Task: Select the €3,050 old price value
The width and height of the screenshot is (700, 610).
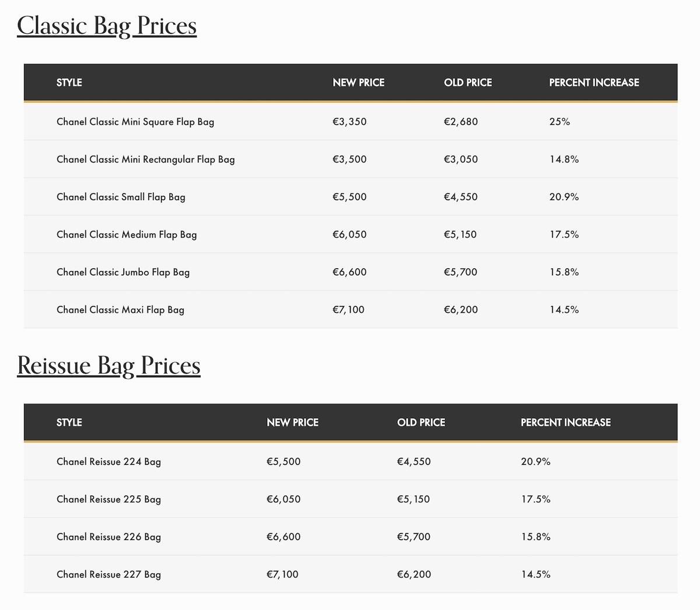Action: pos(461,160)
